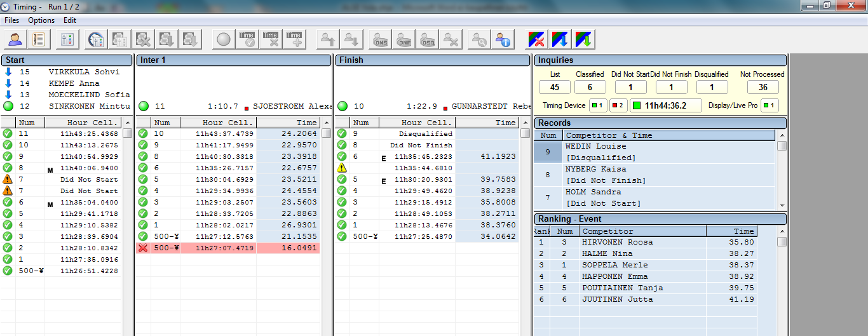Click the Finish panel header
This screenshot has width=868, height=336.
433,60
